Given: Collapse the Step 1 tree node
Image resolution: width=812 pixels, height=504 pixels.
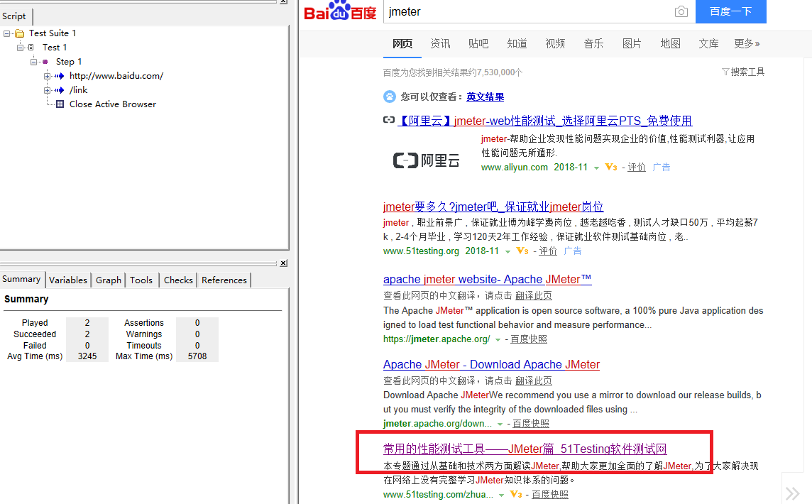Looking at the screenshot, I should point(33,62).
